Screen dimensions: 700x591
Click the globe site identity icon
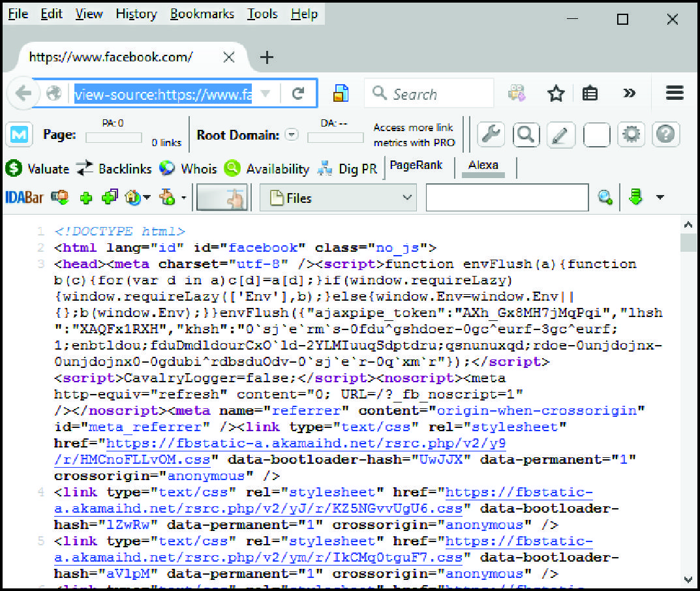point(53,93)
